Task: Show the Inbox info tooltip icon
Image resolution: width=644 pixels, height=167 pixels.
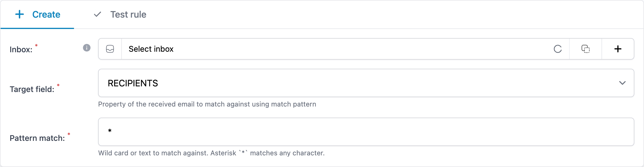Action: point(87,48)
